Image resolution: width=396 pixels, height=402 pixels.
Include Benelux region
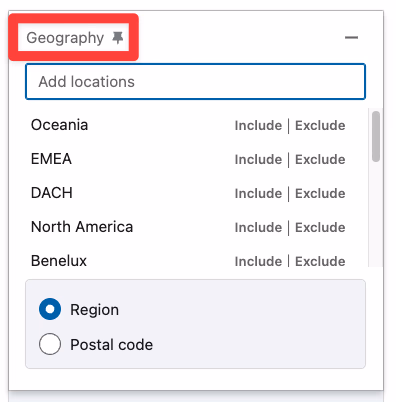tap(258, 261)
